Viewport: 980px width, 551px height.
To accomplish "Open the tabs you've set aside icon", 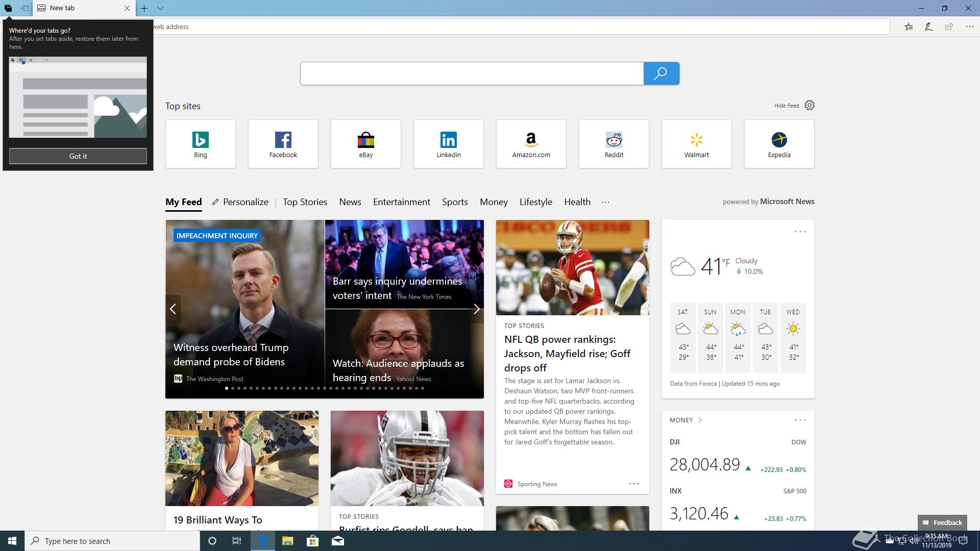I will click(8, 8).
